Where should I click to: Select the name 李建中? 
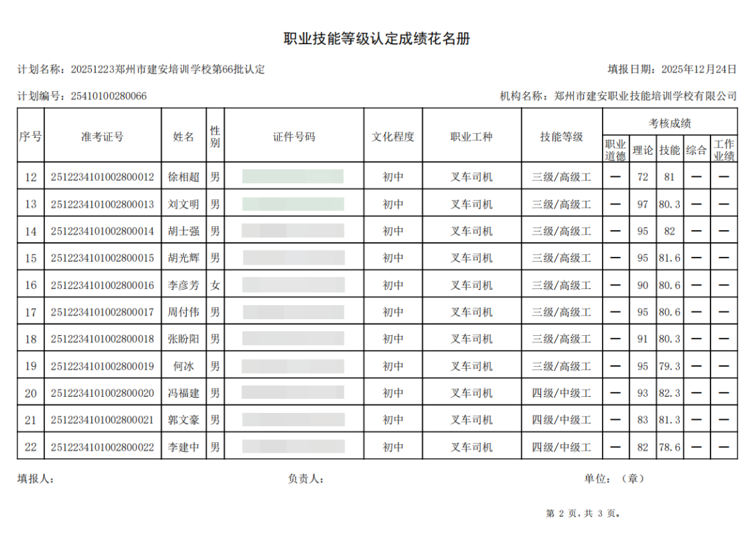click(183, 447)
